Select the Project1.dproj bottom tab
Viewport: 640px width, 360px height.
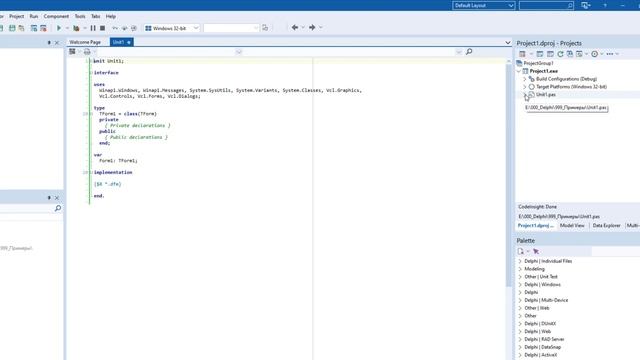click(536, 225)
